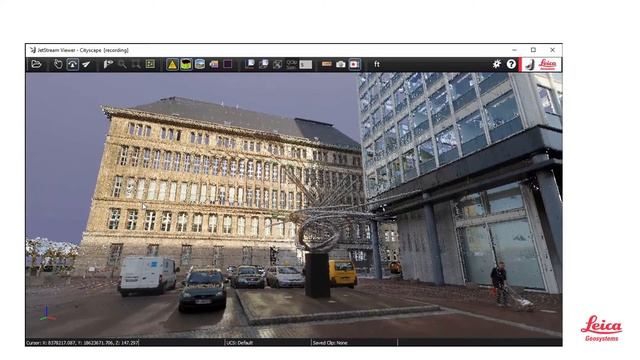Open settings with the gear icon
This screenshot has height=360, width=640.
coord(497,64)
